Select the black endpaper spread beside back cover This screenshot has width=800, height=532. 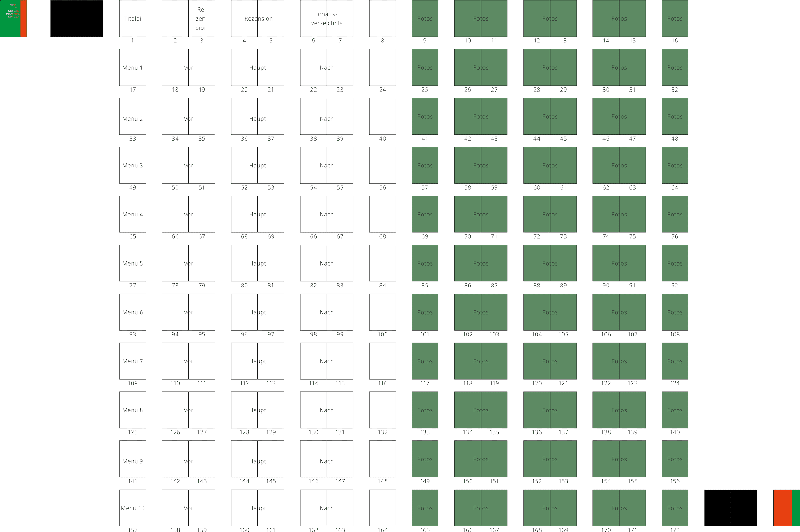[x=731, y=508]
